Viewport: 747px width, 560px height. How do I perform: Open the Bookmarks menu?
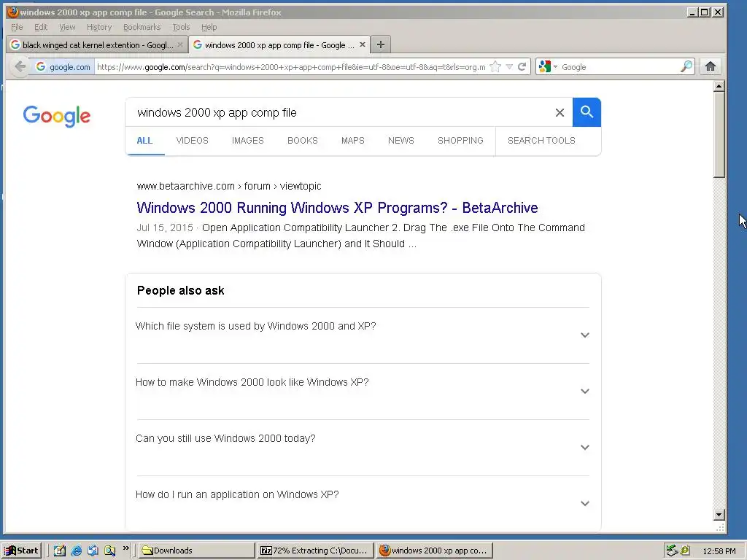[142, 27]
